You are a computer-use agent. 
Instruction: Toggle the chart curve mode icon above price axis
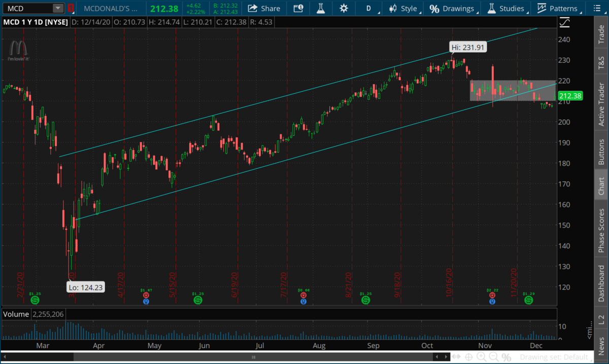click(564, 23)
